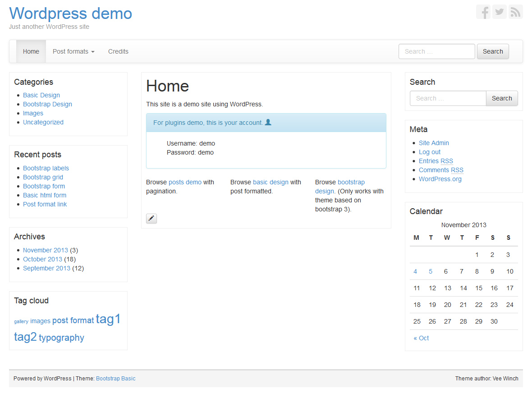The image size is (532, 416).
Task: Open the Site Admin link
Action: coord(434,143)
